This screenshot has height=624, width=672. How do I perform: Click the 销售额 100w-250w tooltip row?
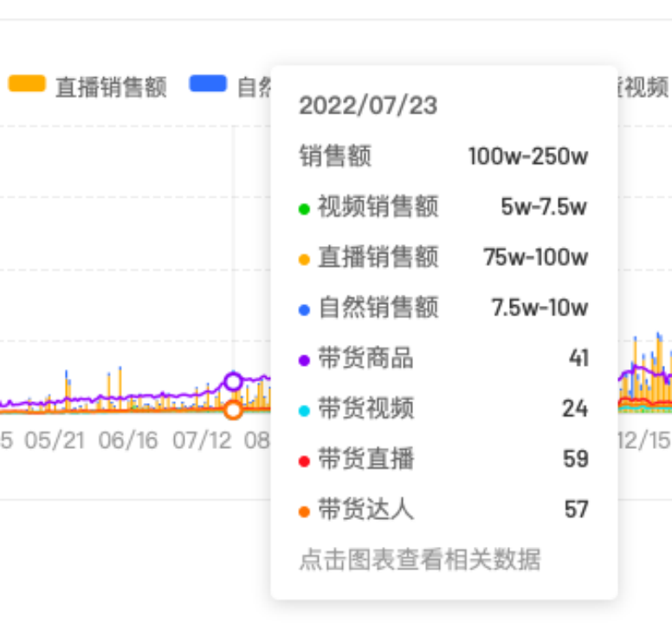point(443,157)
